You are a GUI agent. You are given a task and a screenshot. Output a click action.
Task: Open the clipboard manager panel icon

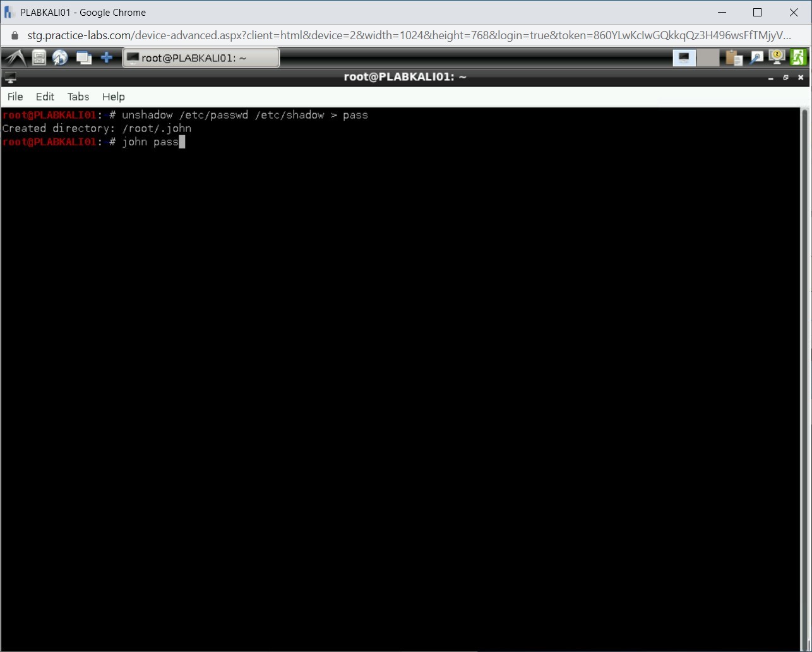733,57
